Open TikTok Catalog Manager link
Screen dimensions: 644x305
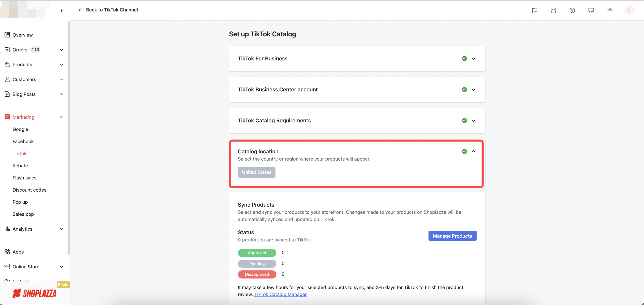click(x=280, y=294)
